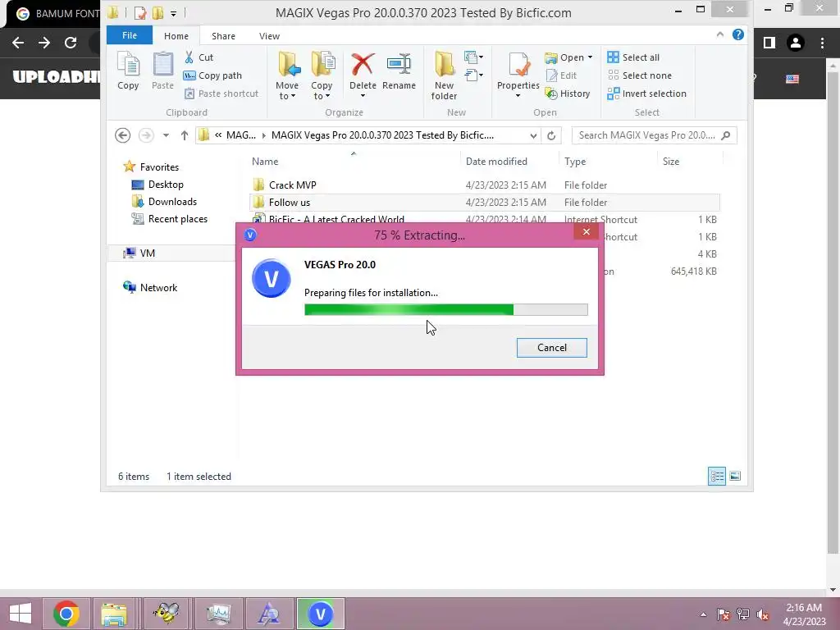The height and width of the screenshot is (630, 840).
Task: Click the Copy icon in Clipboard group
Action: pos(128,71)
